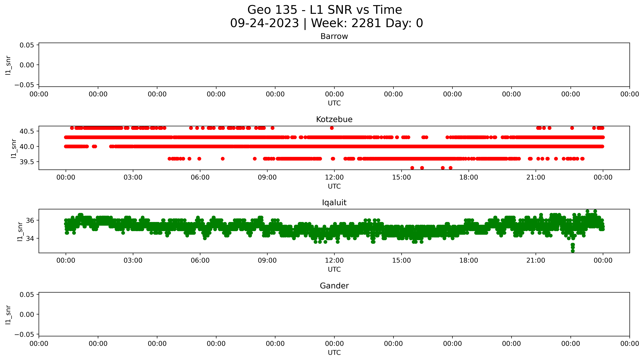Click the −0.05 y-tick on Gander plot
The image size is (644, 361).
[x=24, y=334]
